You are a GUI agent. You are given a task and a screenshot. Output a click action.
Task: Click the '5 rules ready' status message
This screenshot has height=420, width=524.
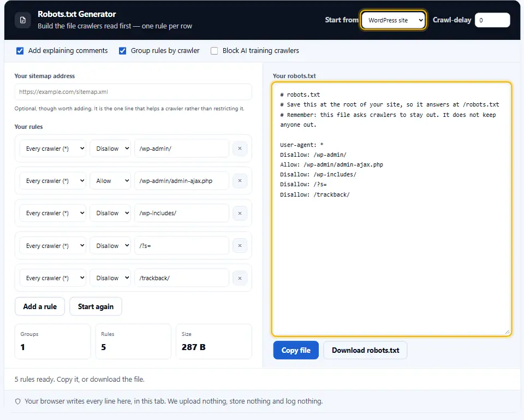80,380
